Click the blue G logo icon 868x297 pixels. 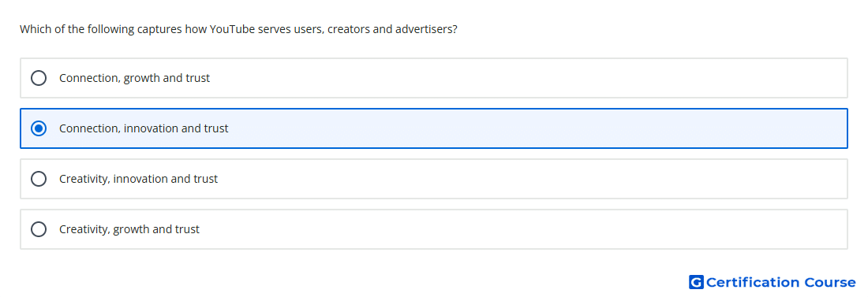[x=696, y=282]
